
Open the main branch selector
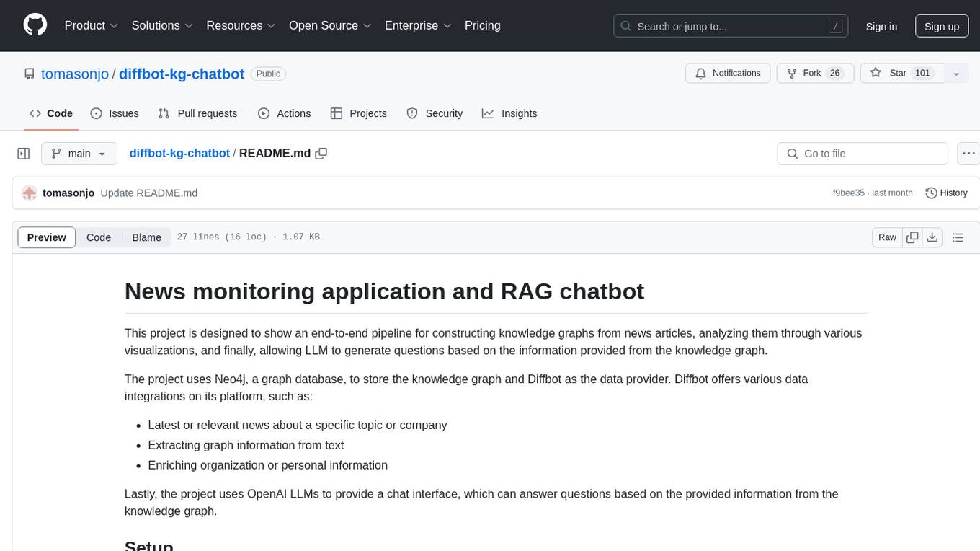[79, 154]
